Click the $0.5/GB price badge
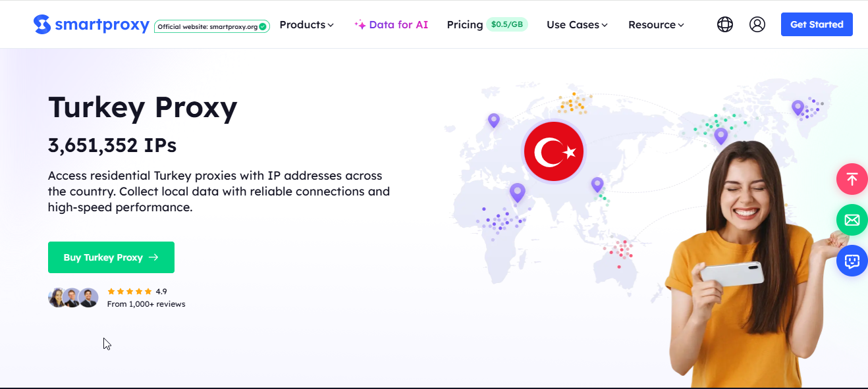This screenshot has width=868, height=389. click(507, 24)
